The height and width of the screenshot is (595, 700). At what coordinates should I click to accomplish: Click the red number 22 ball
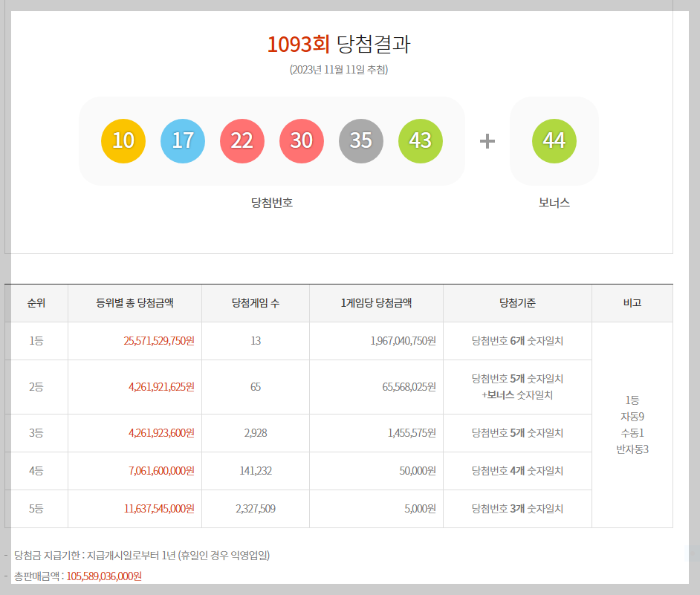242,141
